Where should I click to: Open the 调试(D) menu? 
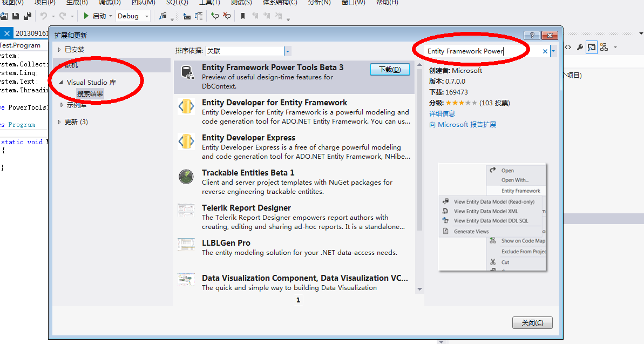click(110, 3)
